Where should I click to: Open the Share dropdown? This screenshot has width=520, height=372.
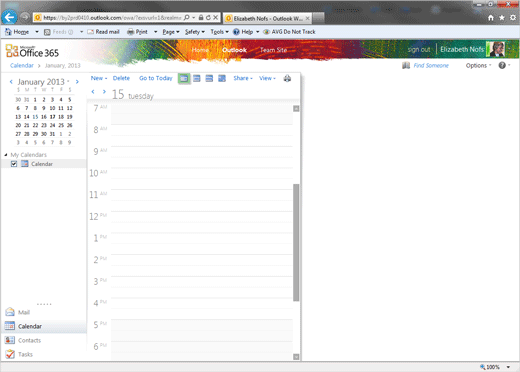coord(243,78)
